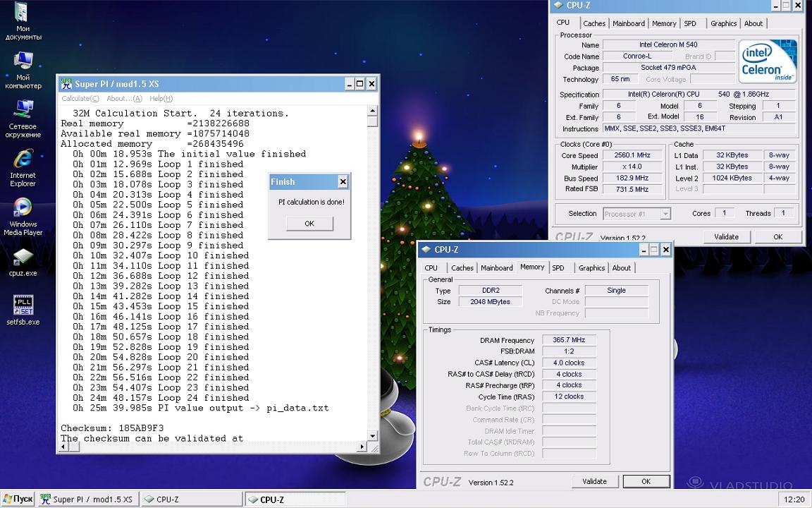This screenshot has width=812, height=508.
Task: Close the Finish dialog with X
Action: pos(343,181)
